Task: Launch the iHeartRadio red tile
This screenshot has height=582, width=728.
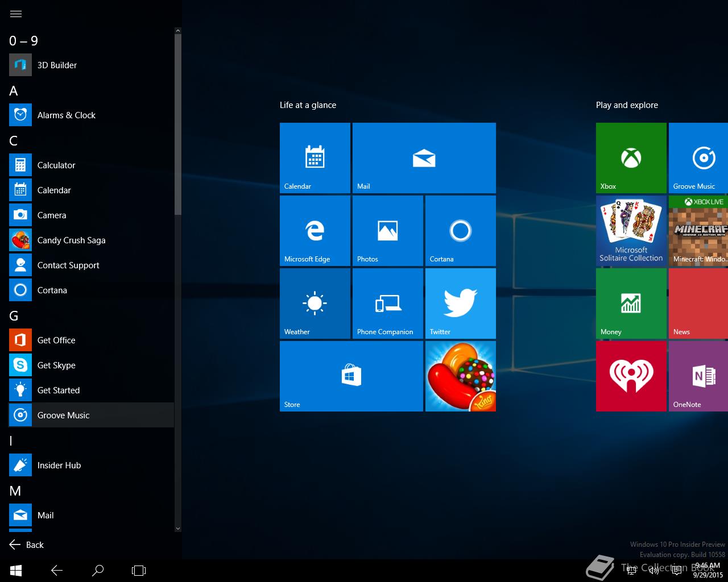Action: pos(631,376)
